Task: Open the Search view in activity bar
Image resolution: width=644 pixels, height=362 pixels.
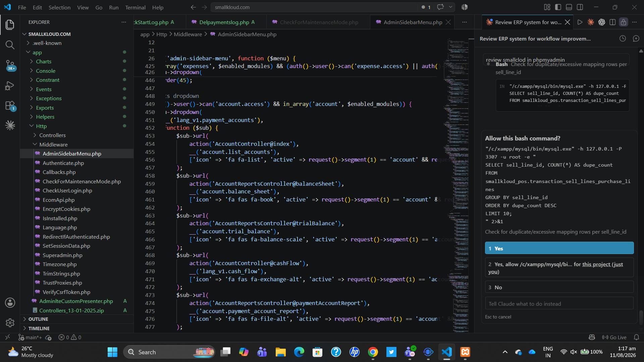Action: (10, 45)
